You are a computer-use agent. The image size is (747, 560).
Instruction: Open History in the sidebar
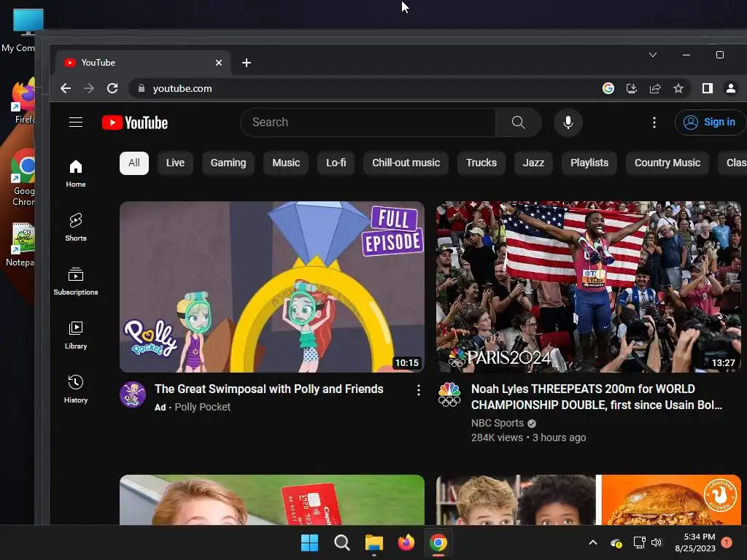(x=76, y=389)
